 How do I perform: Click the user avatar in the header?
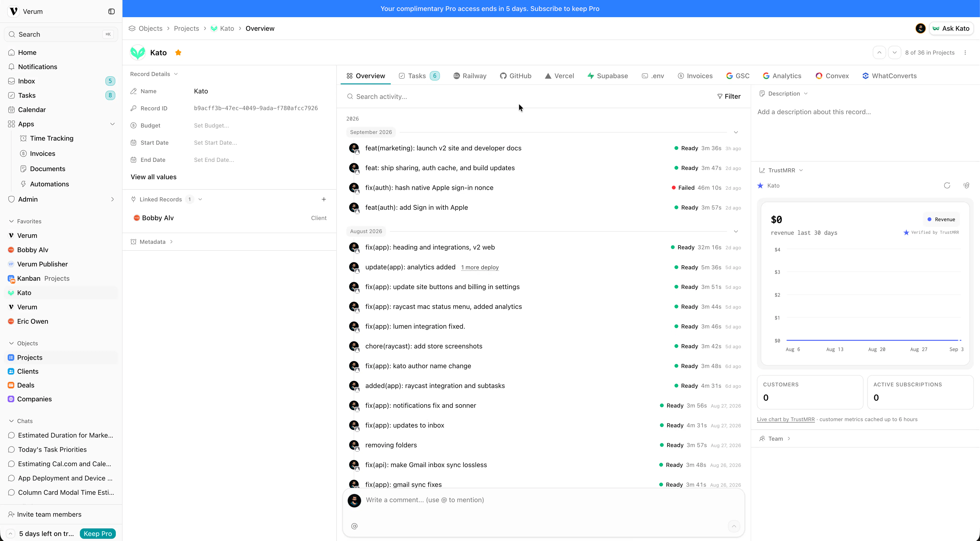coord(920,29)
